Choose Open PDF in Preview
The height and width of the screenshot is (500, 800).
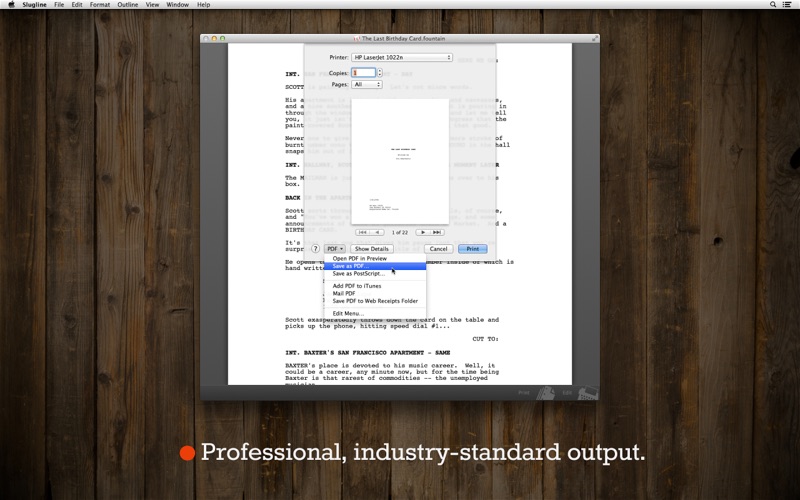click(x=375, y=259)
